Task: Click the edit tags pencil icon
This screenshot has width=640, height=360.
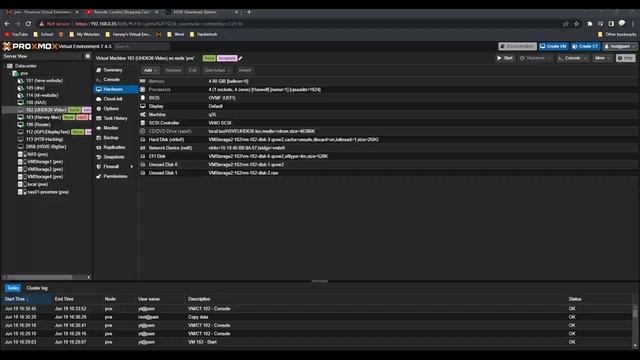Action: click(240, 58)
